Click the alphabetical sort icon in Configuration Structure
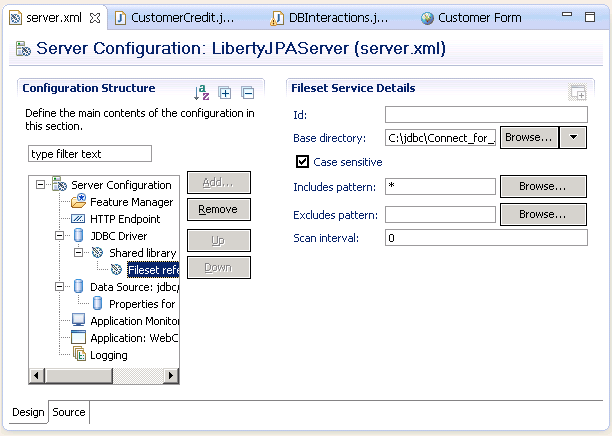This screenshot has width=612, height=436. [x=202, y=92]
